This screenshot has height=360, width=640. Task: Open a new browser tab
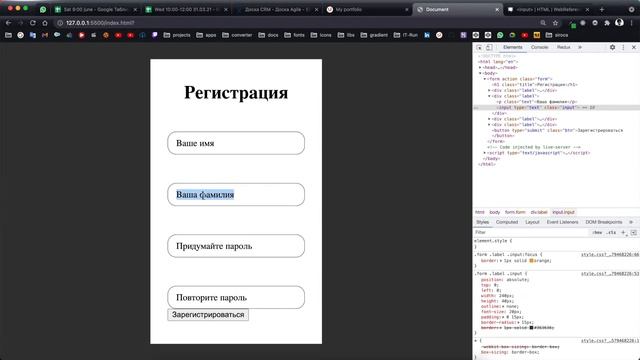point(602,9)
